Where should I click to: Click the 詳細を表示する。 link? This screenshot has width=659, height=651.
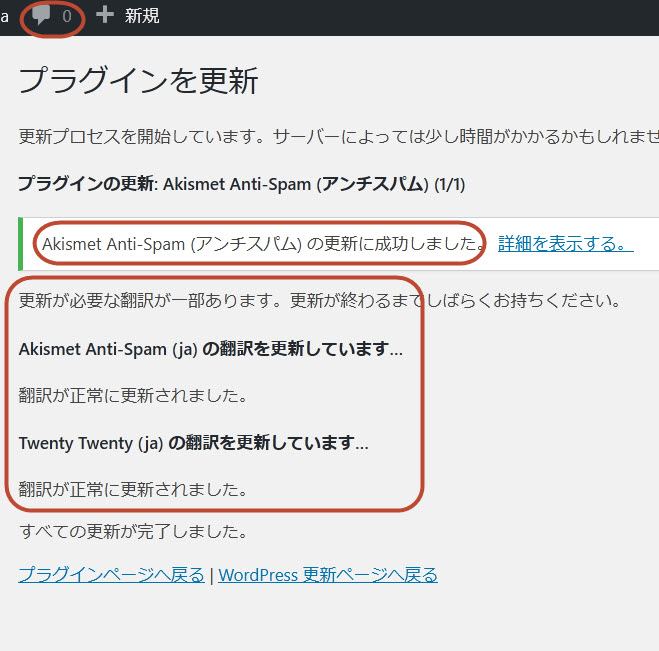coord(566,244)
